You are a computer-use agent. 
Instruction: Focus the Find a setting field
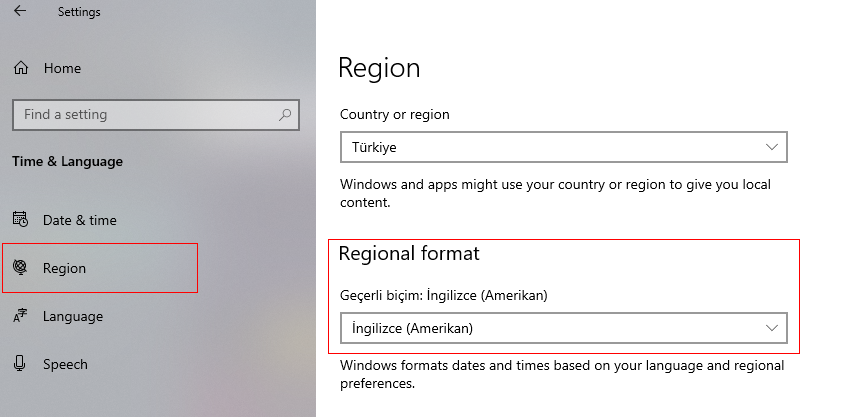(156, 115)
